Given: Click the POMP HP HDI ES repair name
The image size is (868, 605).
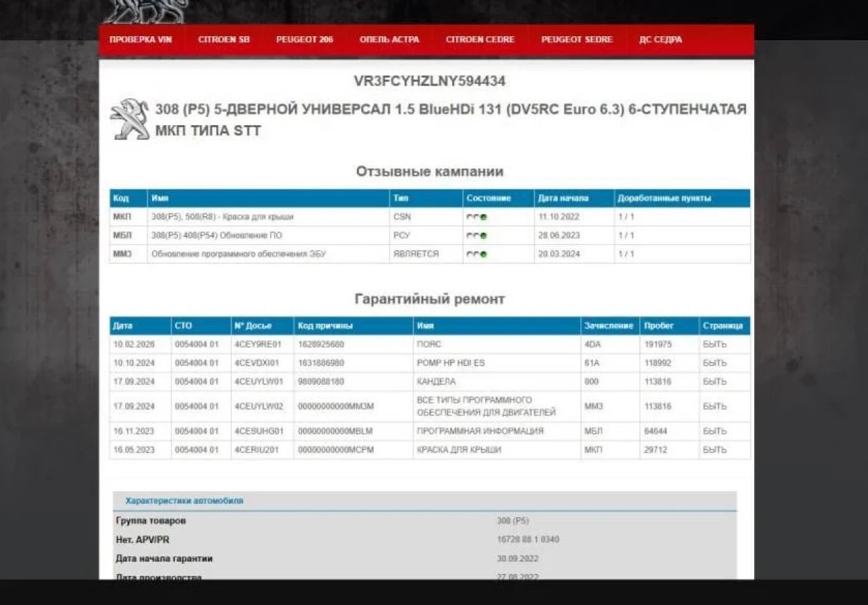Looking at the screenshot, I should [x=451, y=363].
